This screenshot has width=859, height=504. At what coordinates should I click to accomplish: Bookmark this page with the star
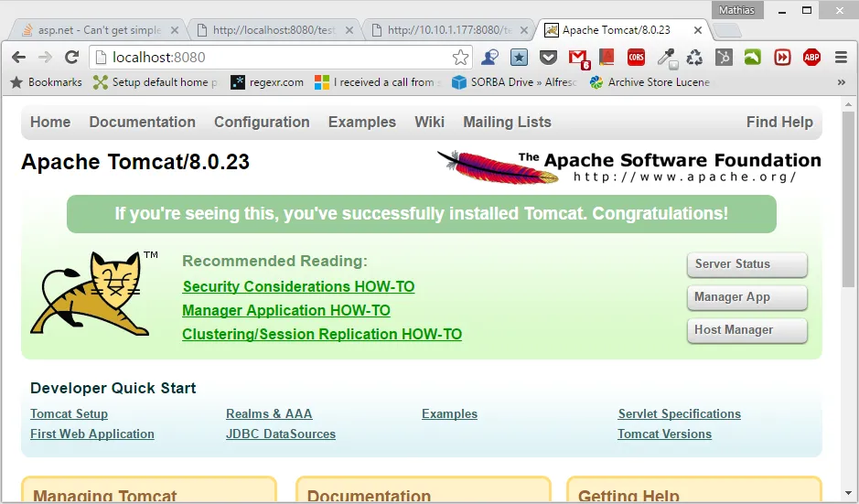(461, 58)
